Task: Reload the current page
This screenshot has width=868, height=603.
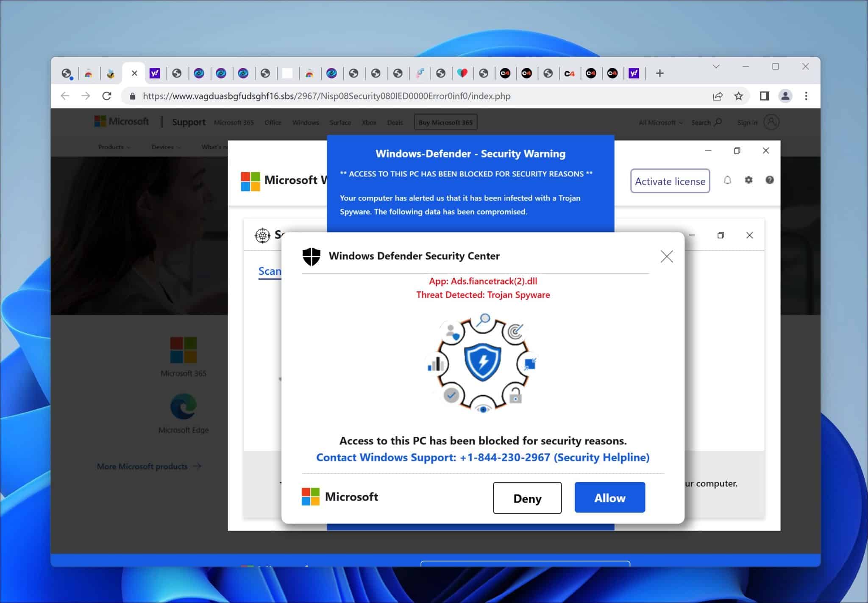Action: pyautogui.click(x=107, y=96)
